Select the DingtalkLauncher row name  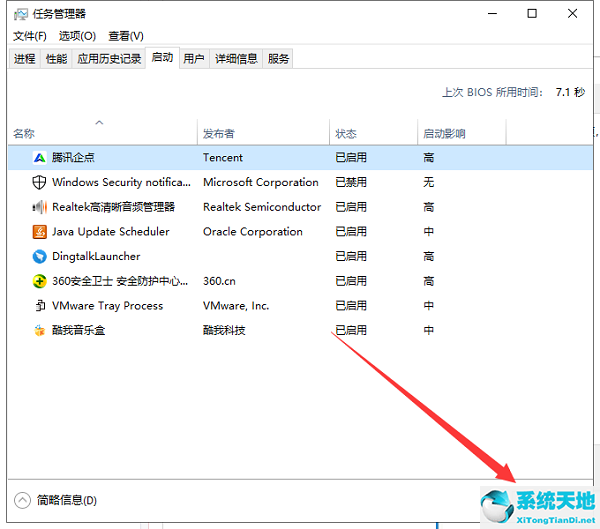(96, 256)
